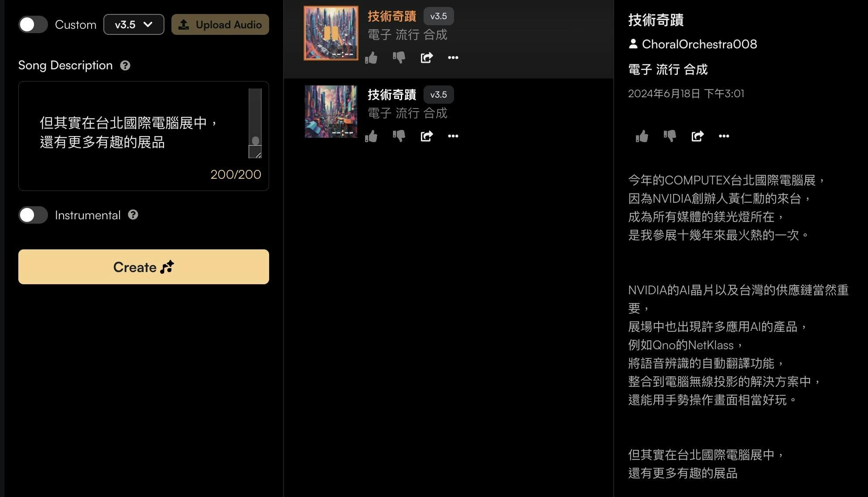Click thumbs up in song detail panel
Screen dimensions: 868x497
click(x=642, y=136)
